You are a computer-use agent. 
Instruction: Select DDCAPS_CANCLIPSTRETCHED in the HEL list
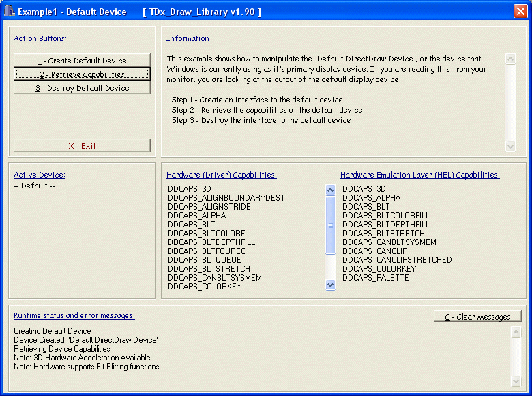pyautogui.click(x=397, y=260)
